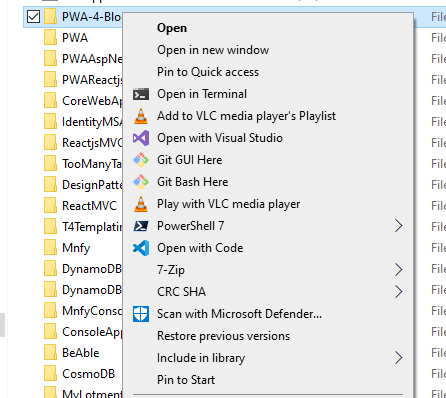This screenshot has width=446, height=398.
Task: Click the folder icon for BeAble
Action: 50,353
